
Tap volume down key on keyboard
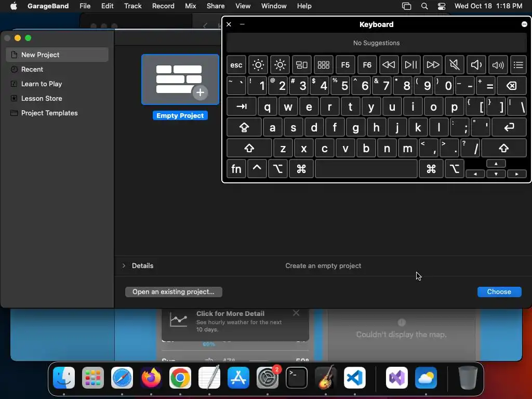476,65
